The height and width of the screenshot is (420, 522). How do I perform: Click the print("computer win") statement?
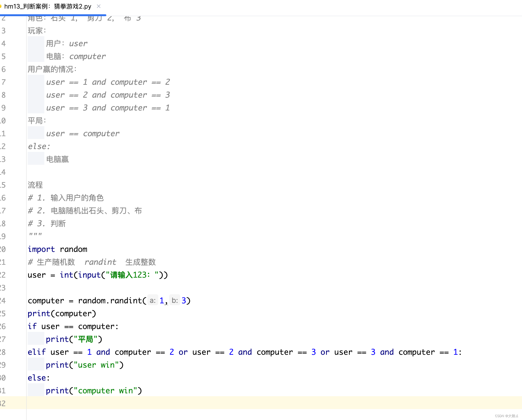coord(94,390)
